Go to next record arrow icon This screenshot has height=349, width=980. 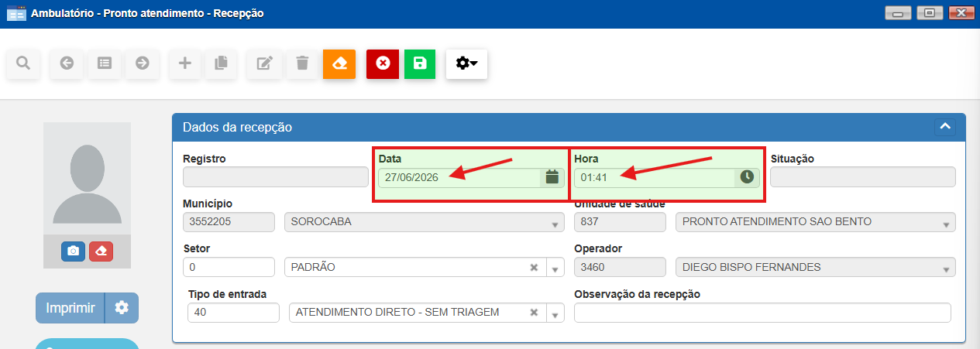coord(143,63)
